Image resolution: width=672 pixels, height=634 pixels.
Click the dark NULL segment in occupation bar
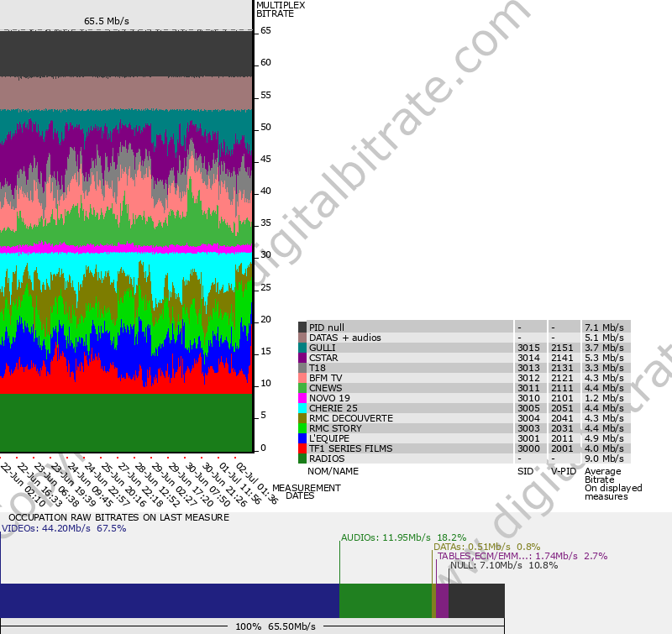pyautogui.click(x=476, y=600)
